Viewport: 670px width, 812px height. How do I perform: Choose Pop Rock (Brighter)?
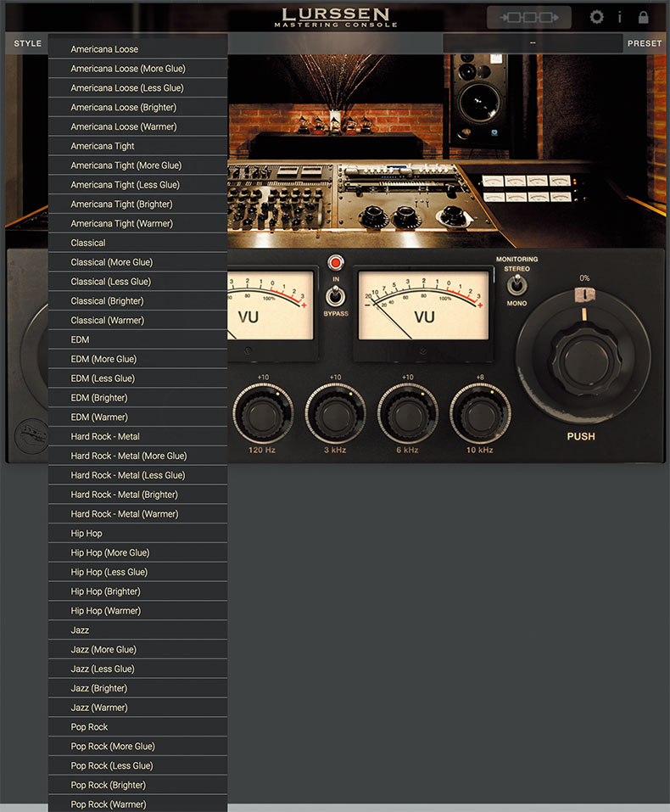pos(137,785)
